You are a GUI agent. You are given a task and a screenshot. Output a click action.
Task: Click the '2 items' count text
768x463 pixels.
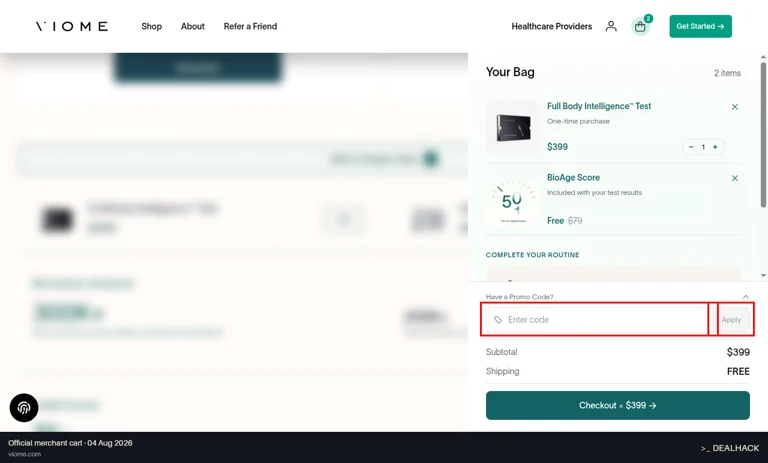click(727, 73)
